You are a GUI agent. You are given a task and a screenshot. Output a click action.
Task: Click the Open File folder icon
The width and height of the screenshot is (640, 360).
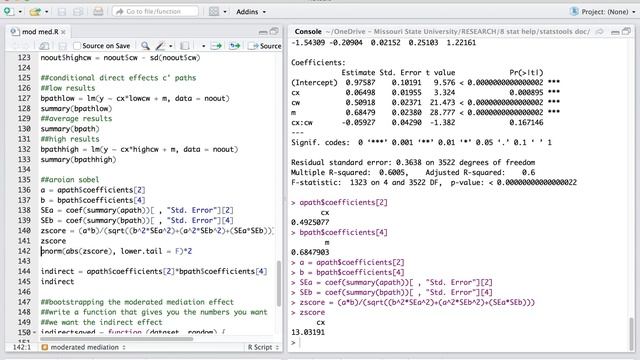click(x=35, y=12)
